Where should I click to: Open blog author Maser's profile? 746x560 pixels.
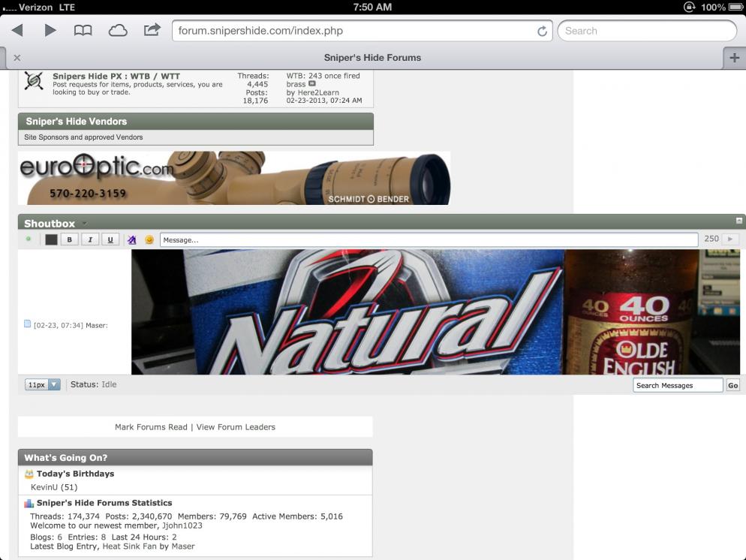coord(183,546)
